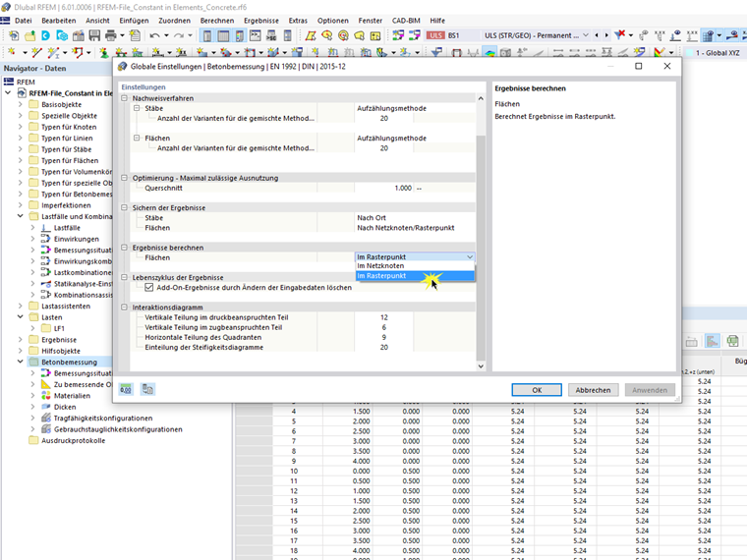Click the copy settings icon in dialog footer
The image size is (747, 560).
click(x=147, y=389)
